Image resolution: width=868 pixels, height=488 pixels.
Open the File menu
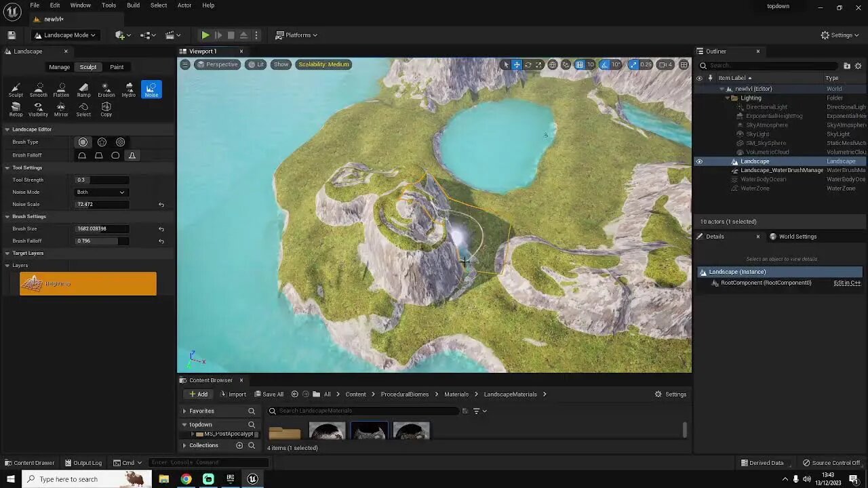pyautogui.click(x=35, y=5)
